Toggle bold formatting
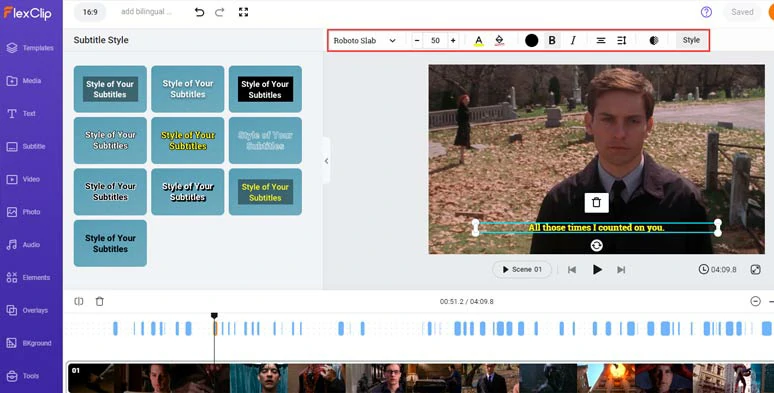Screen dimensions: 774x393 tap(552, 40)
